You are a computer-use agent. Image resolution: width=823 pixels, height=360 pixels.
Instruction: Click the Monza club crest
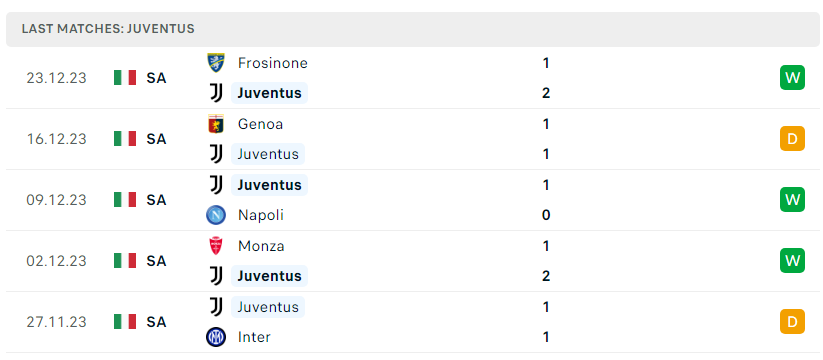click(x=216, y=246)
